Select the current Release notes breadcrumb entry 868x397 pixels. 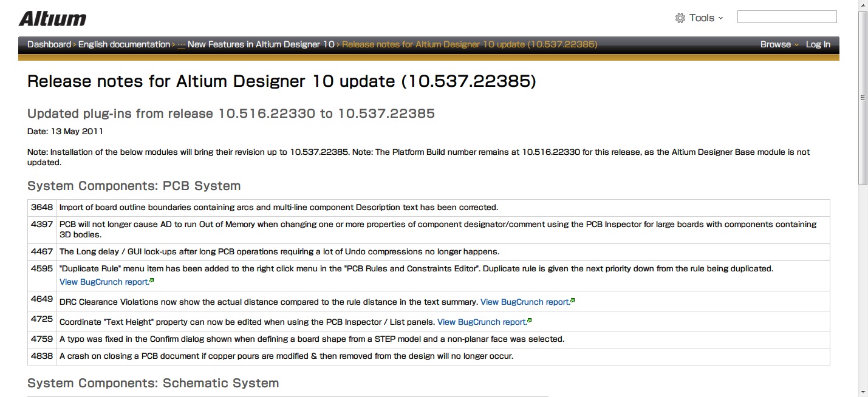coord(470,44)
